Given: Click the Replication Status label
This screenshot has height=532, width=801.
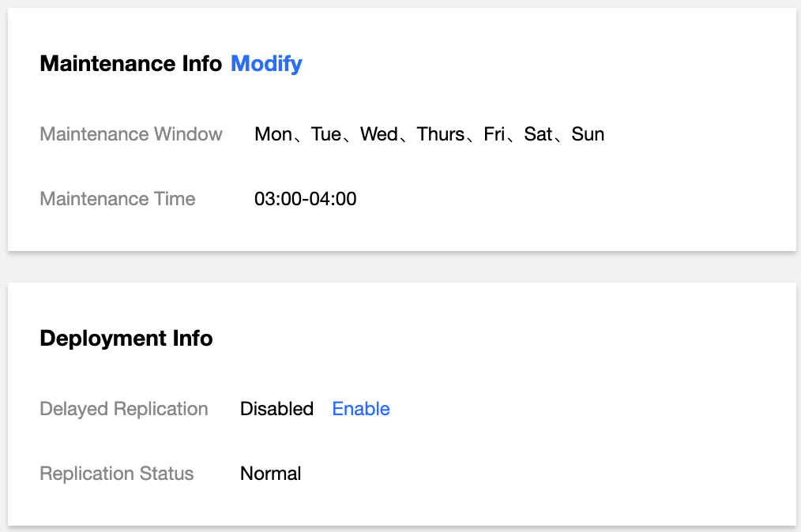Looking at the screenshot, I should 117,474.
